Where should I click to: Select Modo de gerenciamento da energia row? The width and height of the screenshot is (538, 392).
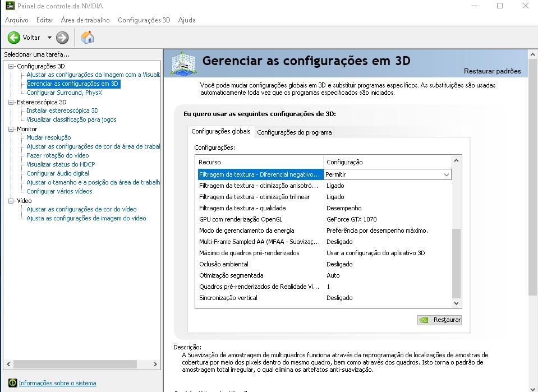pos(325,230)
